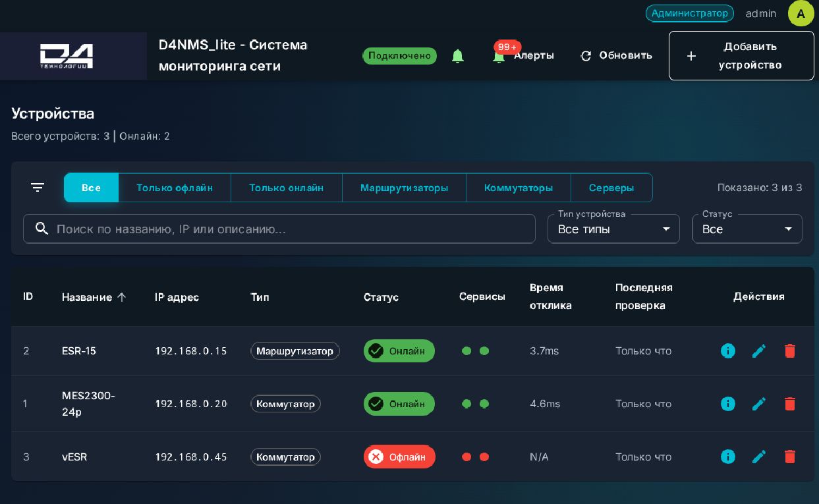Click the Алерты bell showing 99+
This screenshot has width=819, height=504.
[x=499, y=56]
